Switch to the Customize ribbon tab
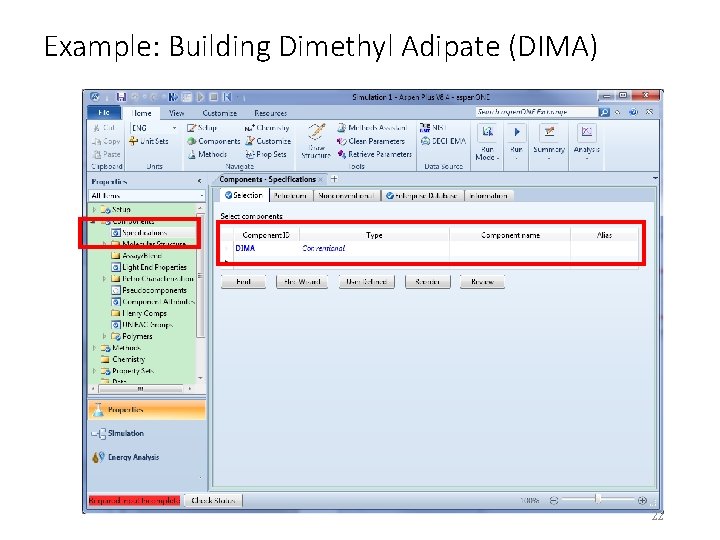The width and height of the screenshot is (720, 540). (219, 112)
